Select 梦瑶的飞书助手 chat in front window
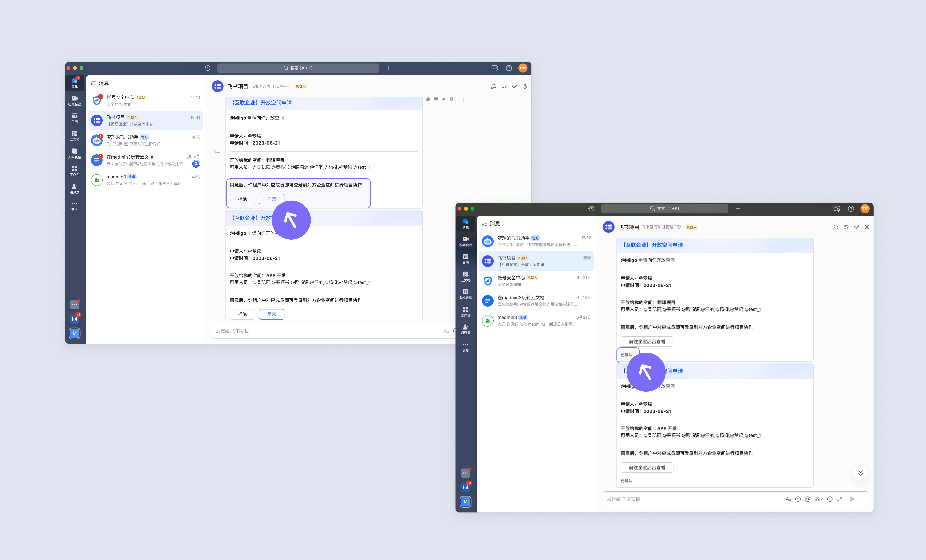Image resolution: width=926 pixels, height=560 pixels. click(536, 241)
